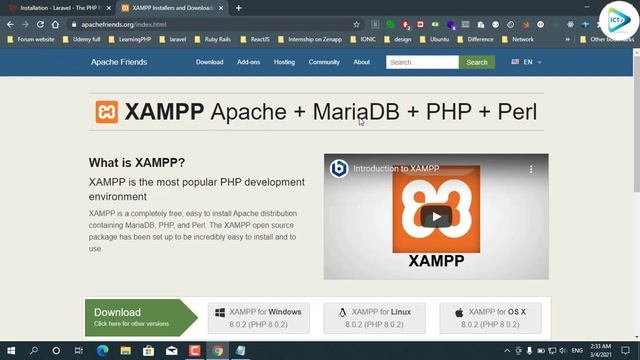Show hidden system tray icons
The image size is (640, 360).
click(507, 351)
